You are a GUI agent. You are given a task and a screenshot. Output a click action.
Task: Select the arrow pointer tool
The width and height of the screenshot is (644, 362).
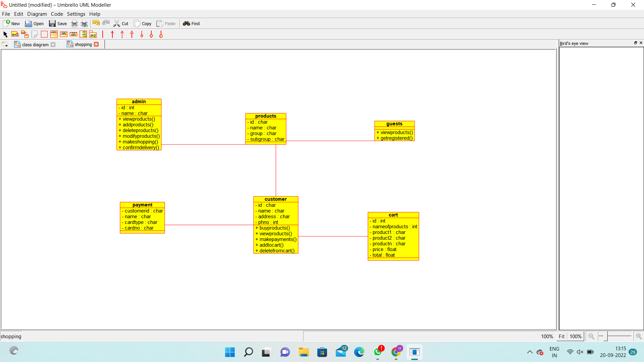5,34
